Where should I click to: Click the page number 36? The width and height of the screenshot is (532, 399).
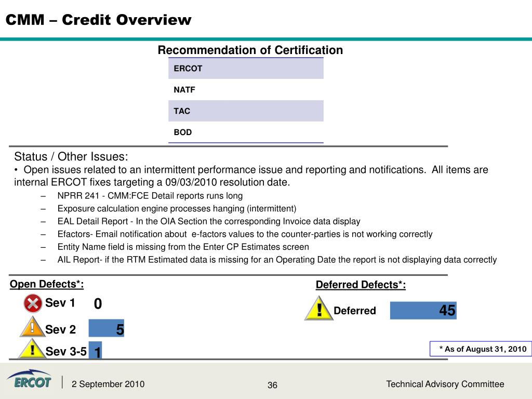[x=272, y=385]
